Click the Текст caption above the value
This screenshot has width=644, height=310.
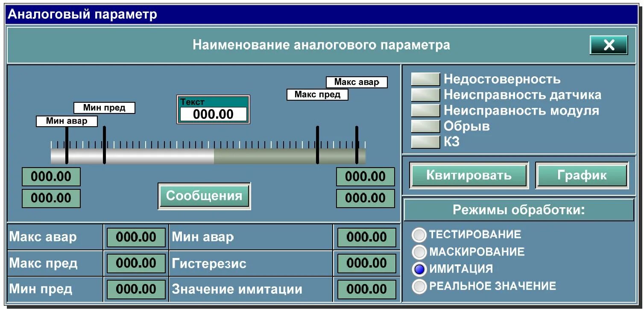(193, 102)
